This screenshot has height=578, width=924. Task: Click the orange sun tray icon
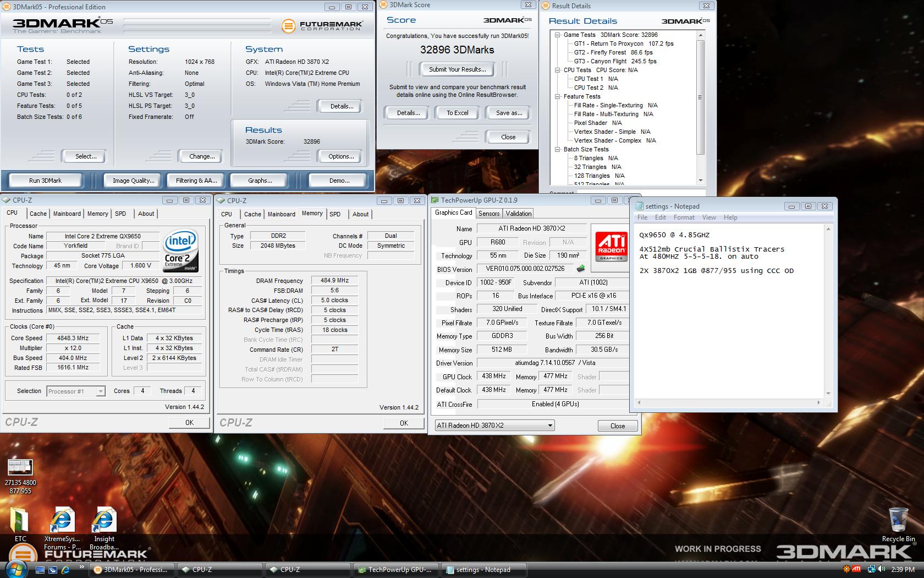coord(845,569)
